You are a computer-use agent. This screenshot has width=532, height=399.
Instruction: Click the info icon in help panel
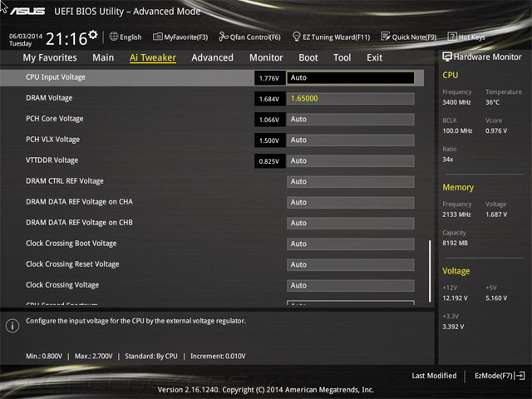(12, 326)
